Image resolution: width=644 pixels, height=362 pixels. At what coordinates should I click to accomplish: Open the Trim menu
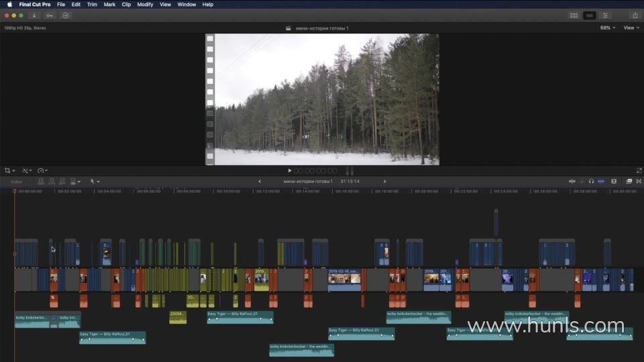click(92, 5)
